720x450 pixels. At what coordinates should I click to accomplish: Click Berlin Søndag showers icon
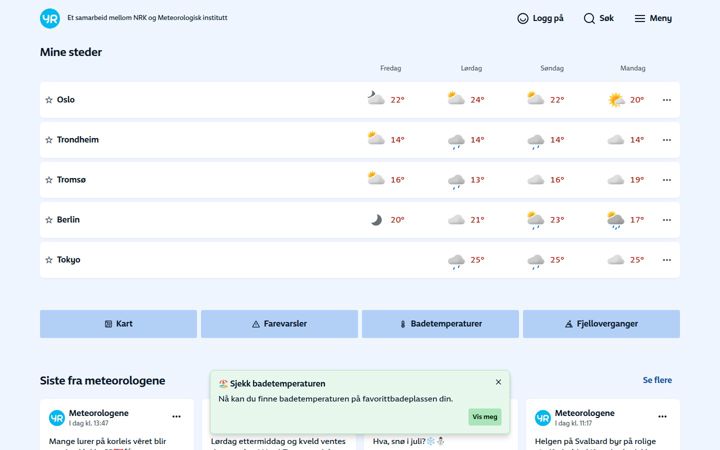[x=535, y=220]
